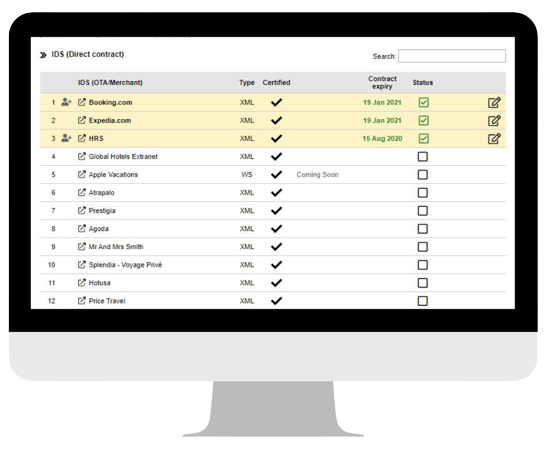Image resolution: width=553 pixels, height=451 pixels.
Task: Open the Hotusa link
Action: pyautogui.click(x=99, y=282)
